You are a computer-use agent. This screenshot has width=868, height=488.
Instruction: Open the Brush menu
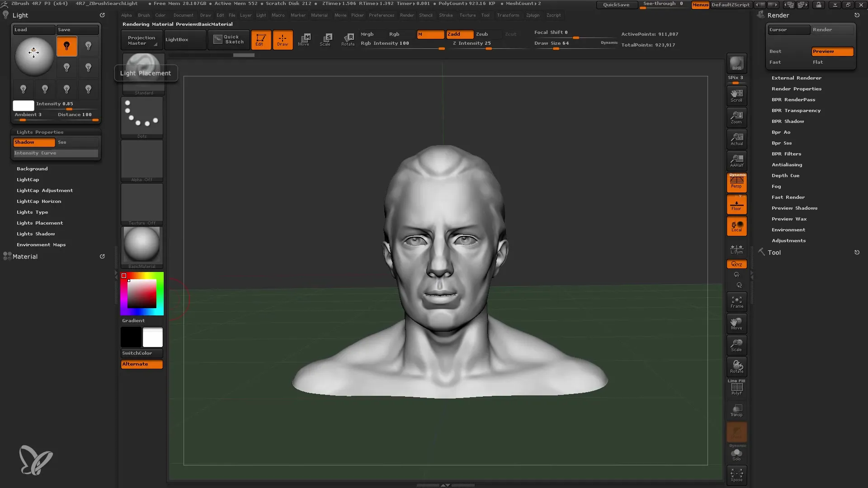[144, 15]
